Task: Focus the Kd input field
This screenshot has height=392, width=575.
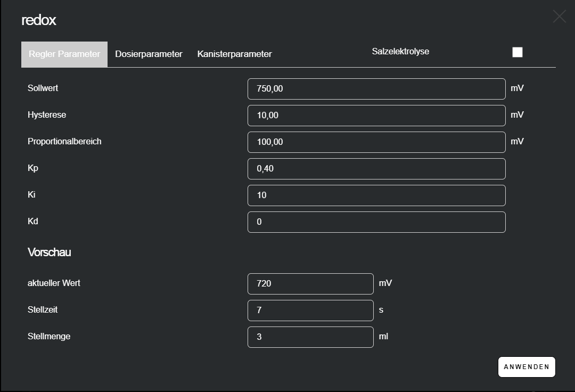Action: tap(376, 222)
